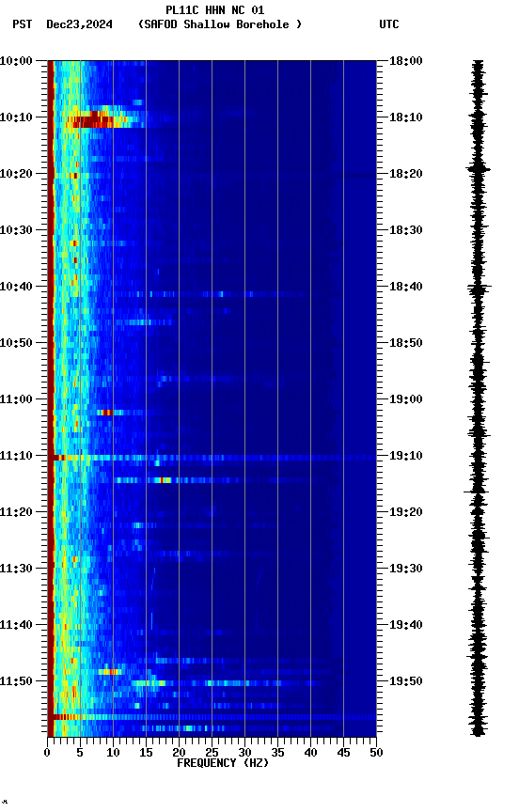Click the 50 Hz frequency axis label
This screenshot has width=519, height=812.
coord(376,753)
